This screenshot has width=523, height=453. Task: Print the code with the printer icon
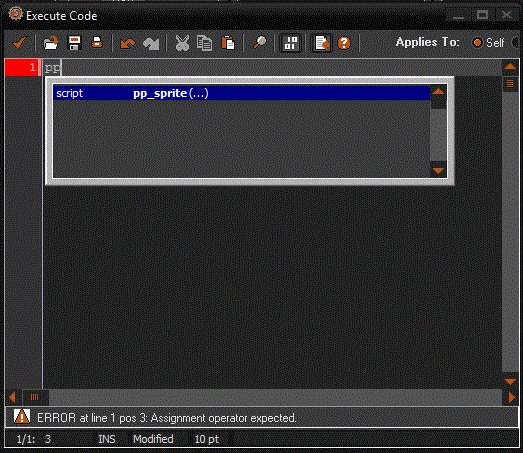97,43
